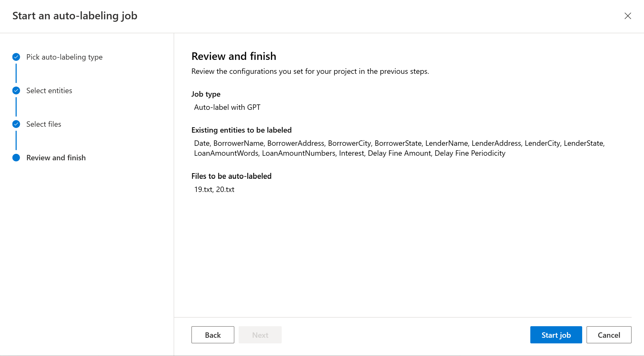Close the auto-labeling dialog with X
The image size is (644, 356).
[x=628, y=16]
